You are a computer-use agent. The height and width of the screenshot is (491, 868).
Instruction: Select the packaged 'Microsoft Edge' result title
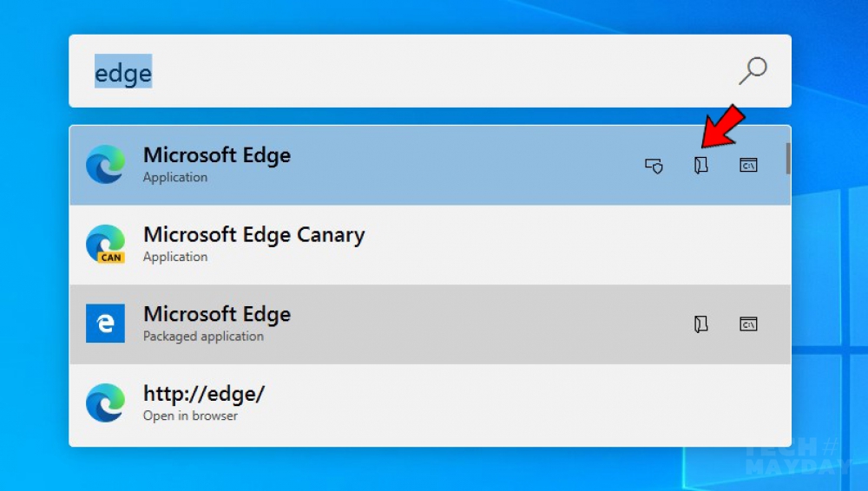pos(217,314)
